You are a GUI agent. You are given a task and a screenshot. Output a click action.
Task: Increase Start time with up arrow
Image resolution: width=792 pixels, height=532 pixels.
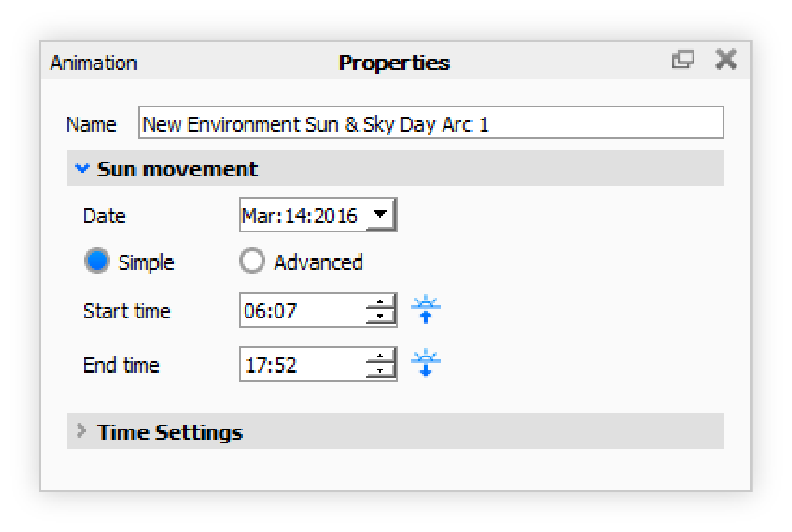(x=380, y=302)
